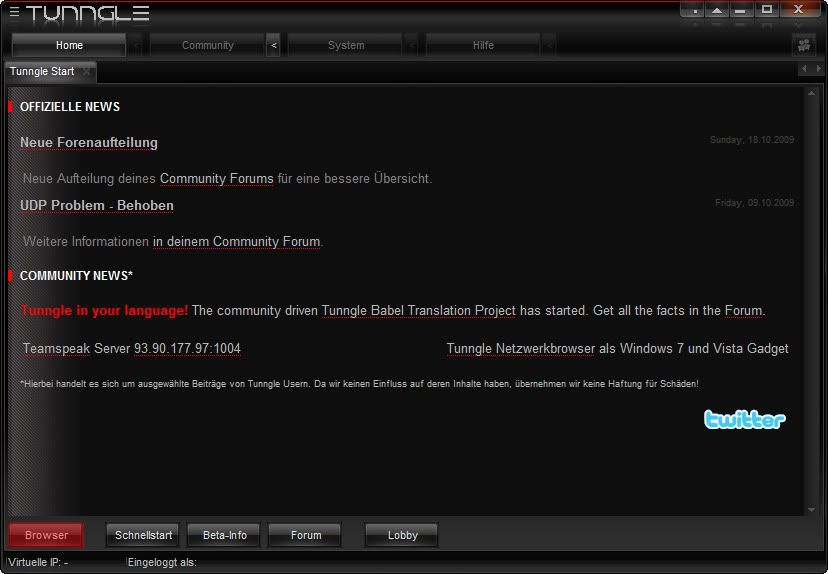Click the Forum link in community news
828x574 pixels.
pyautogui.click(x=744, y=310)
